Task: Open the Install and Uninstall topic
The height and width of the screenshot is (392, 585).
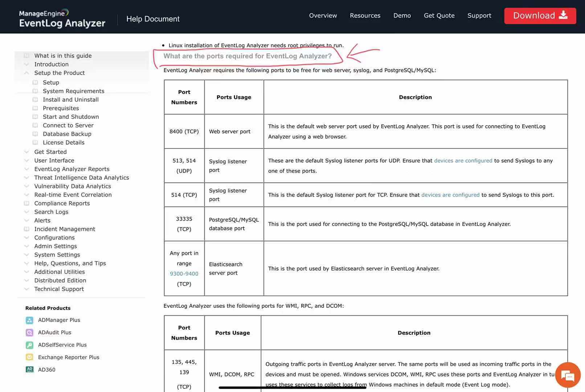Action: click(71, 99)
